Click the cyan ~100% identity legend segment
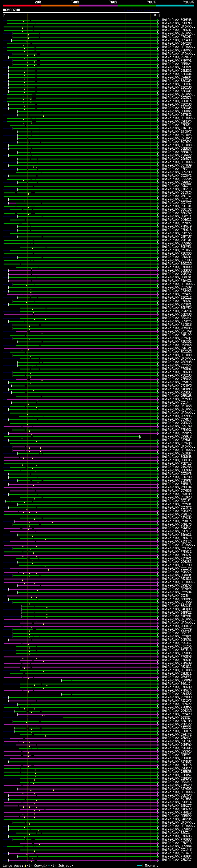This screenshot has width=197, height=868. point(175,6)
